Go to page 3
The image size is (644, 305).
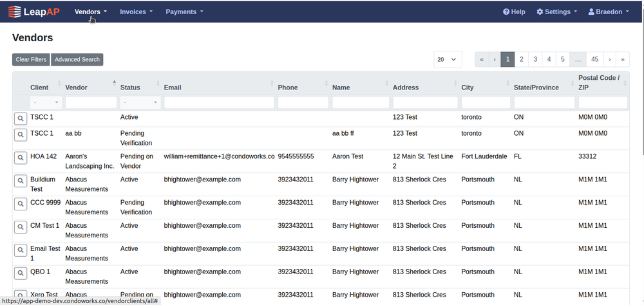535,60
